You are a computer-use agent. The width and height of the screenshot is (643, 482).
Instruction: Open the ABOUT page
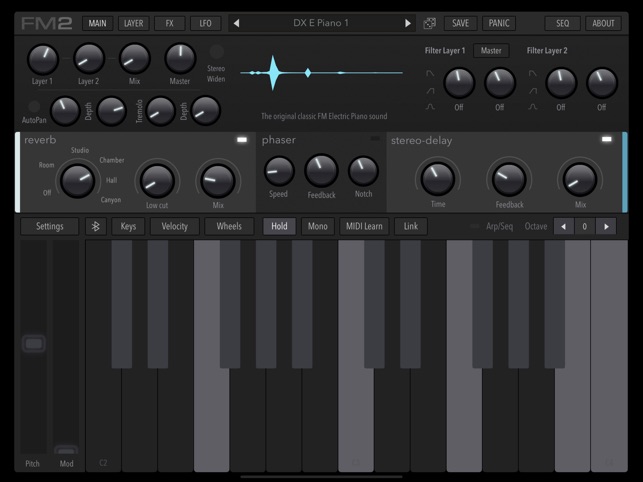(x=603, y=23)
